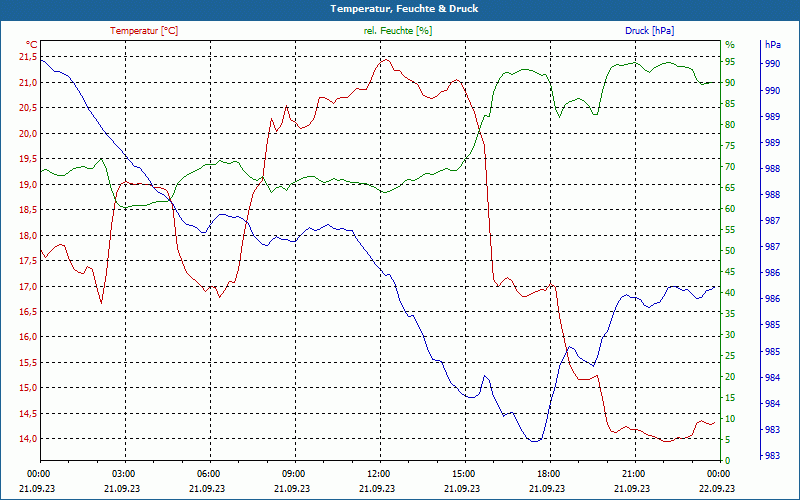
Task: Click the green '65' humidity axis value
Action: pyautogui.click(x=730, y=188)
